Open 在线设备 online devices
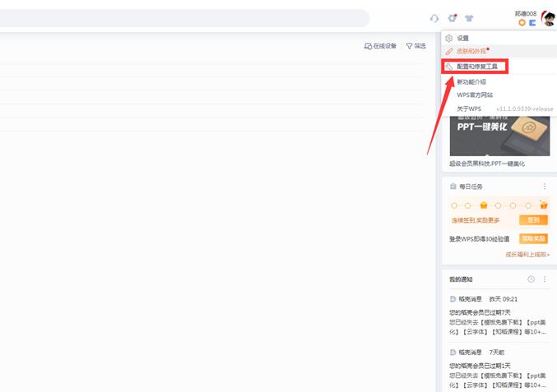This screenshot has height=392, width=557. [380, 46]
